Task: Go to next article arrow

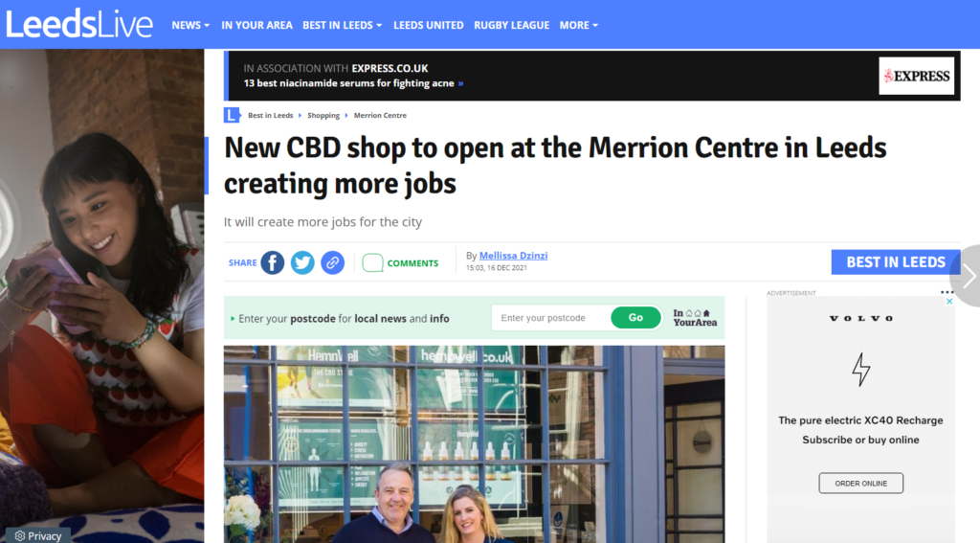Action: coord(968,276)
